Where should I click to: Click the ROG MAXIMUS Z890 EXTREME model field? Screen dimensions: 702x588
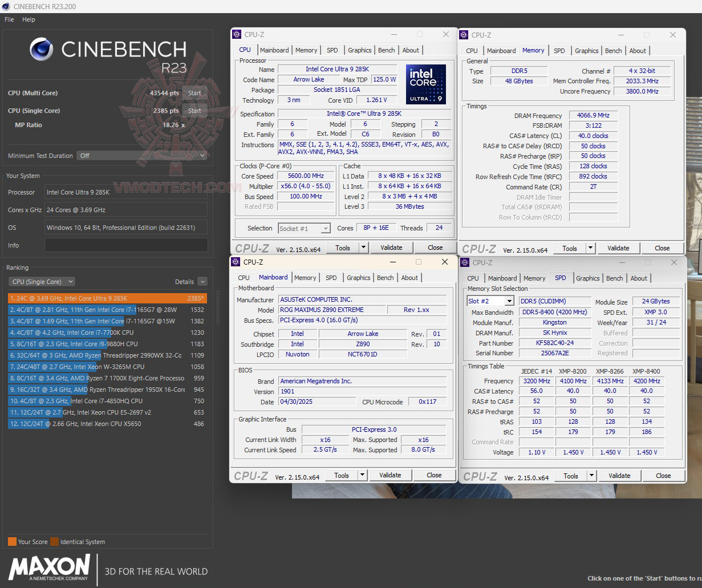click(x=331, y=310)
